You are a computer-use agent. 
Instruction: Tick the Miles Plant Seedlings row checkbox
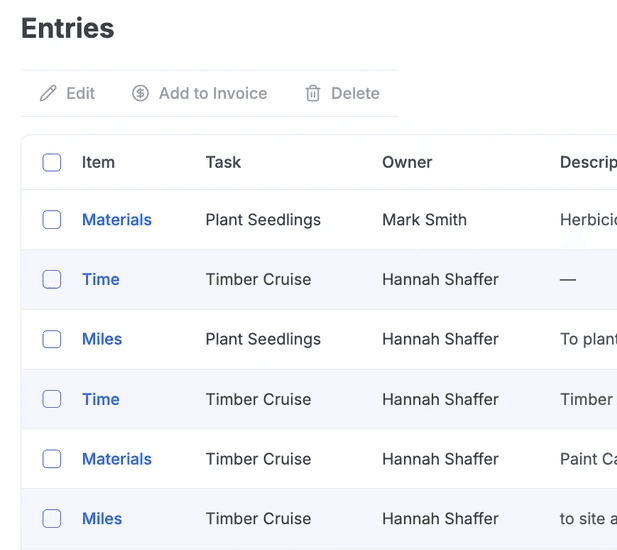(x=52, y=340)
